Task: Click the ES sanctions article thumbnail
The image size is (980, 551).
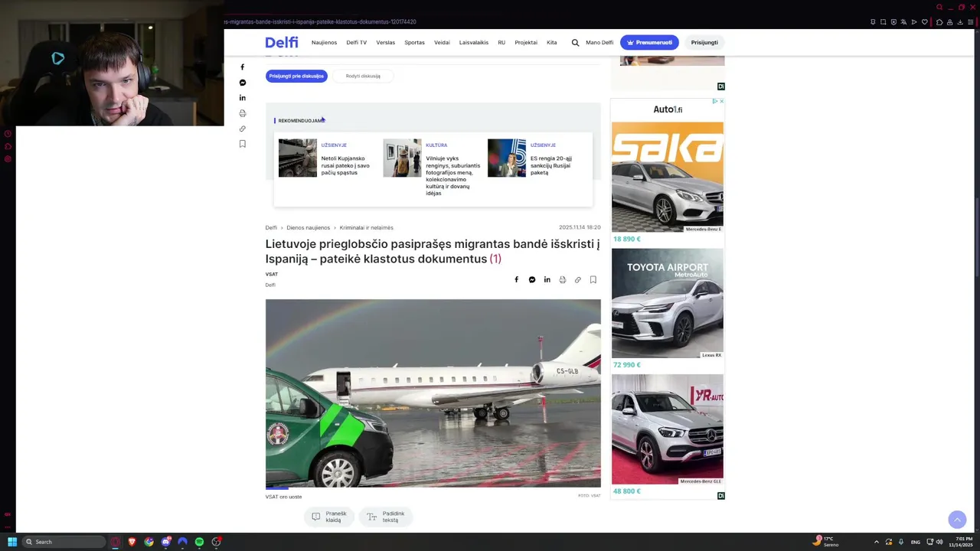Action: 507,158
